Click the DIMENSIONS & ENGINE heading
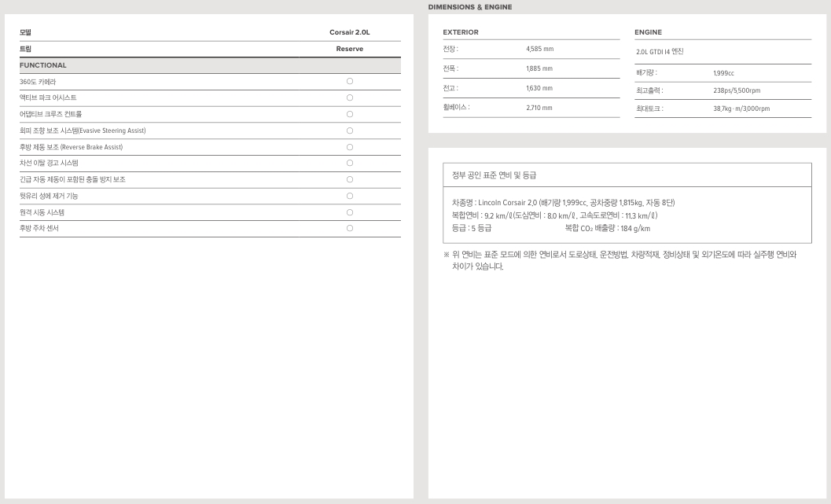Image resolution: width=831 pixels, height=504 pixels. [470, 7]
